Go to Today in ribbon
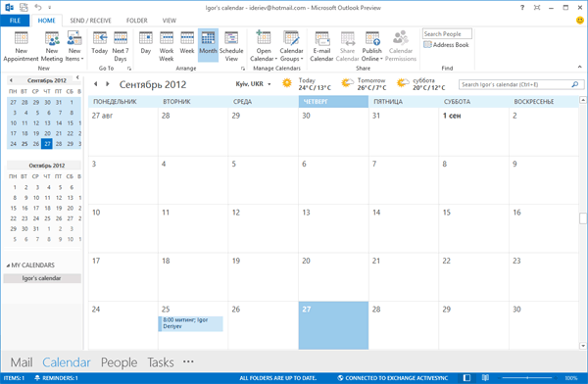This screenshot has width=588, height=384. click(x=99, y=43)
